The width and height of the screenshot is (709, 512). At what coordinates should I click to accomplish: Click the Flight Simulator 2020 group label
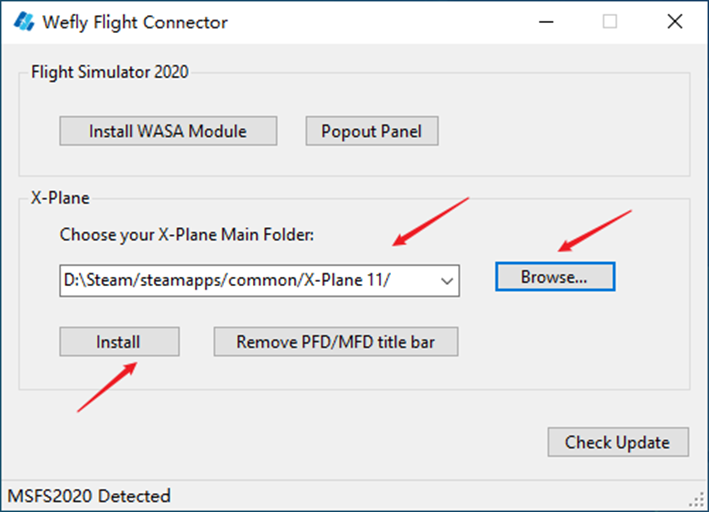point(109,72)
